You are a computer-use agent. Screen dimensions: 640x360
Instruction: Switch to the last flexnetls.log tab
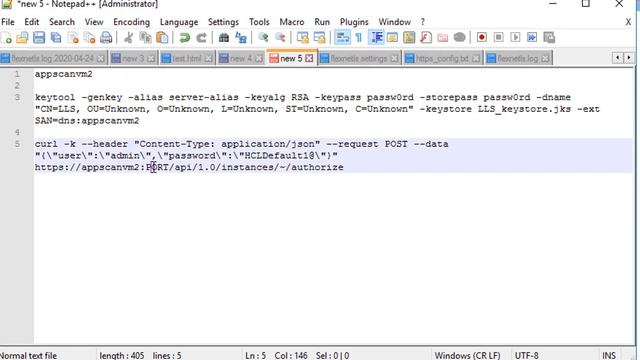[x=518, y=58]
